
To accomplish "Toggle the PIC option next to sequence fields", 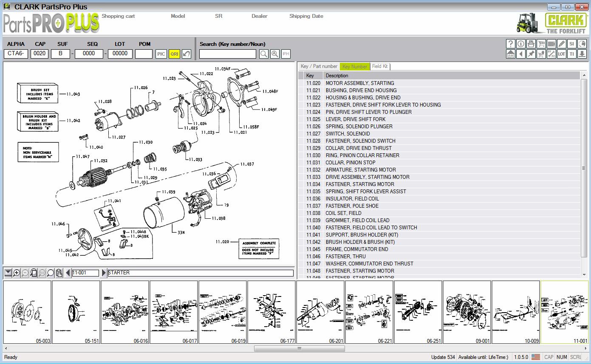I will tap(161, 54).
